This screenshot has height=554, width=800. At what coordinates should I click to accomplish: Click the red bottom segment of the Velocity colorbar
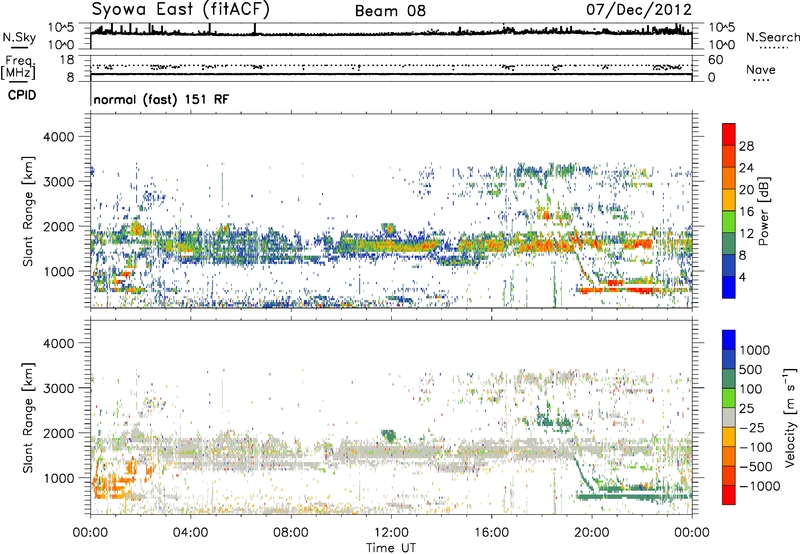[729, 495]
